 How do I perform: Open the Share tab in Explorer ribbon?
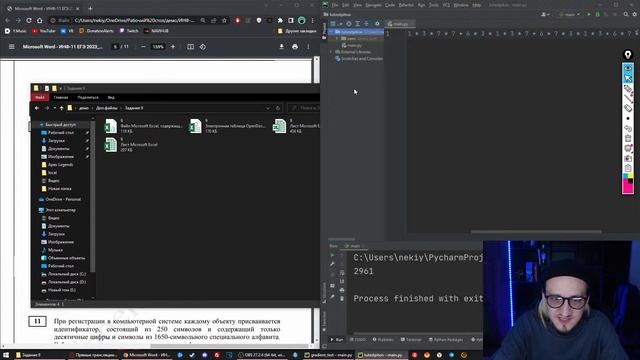click(88, 97)
